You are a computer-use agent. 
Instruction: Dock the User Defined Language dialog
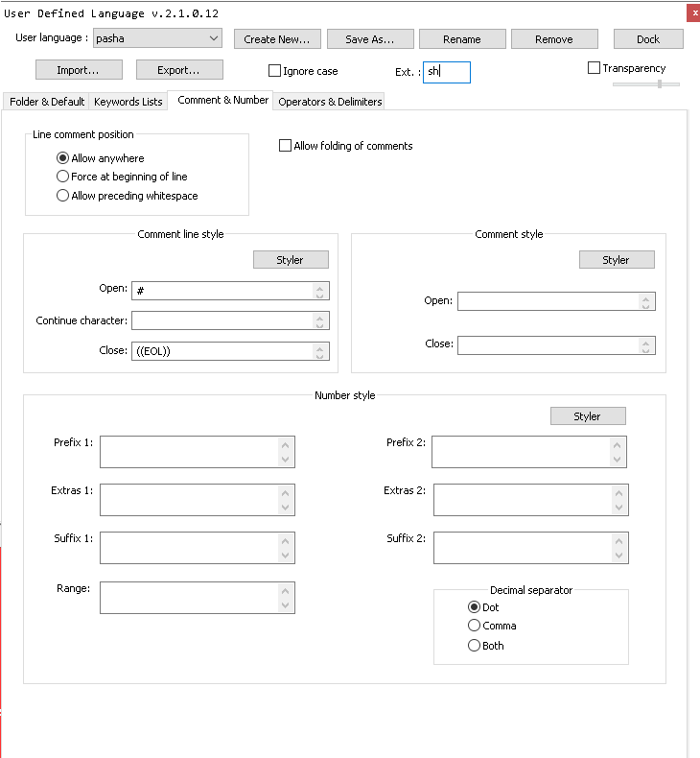[x=648, y=39]
